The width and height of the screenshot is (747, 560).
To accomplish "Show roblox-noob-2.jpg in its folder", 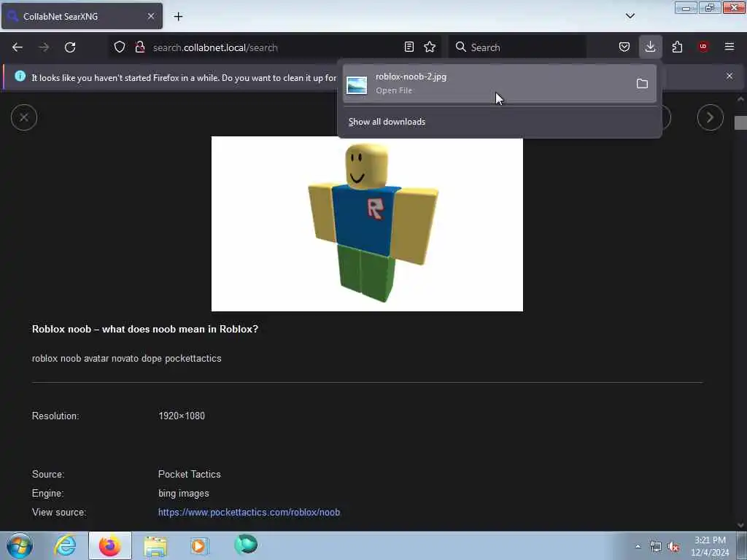I will click(x=642, y=84).
